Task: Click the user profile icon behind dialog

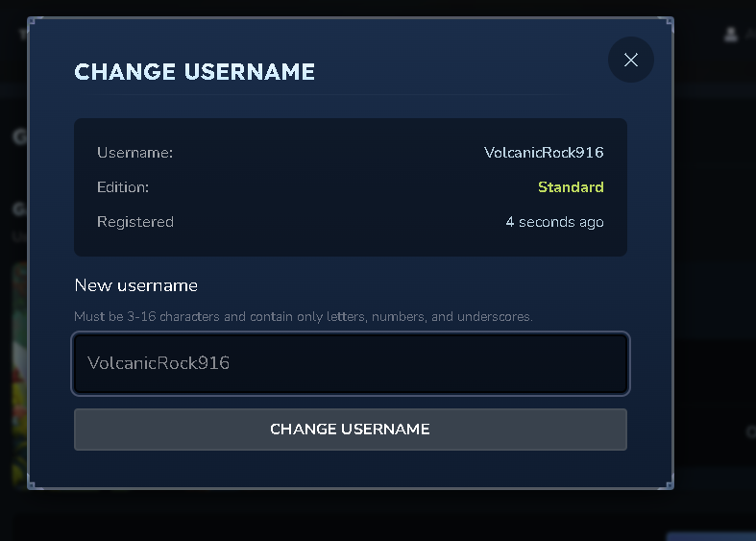Action: [x=731, y=35]
